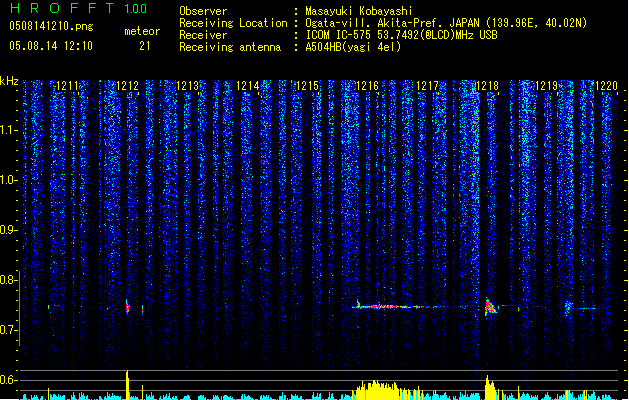Image resolution: width=629 pixels, height=400 pixels.
Task: Click the 1.0 kHz axis label
Action: pos(8,180)
